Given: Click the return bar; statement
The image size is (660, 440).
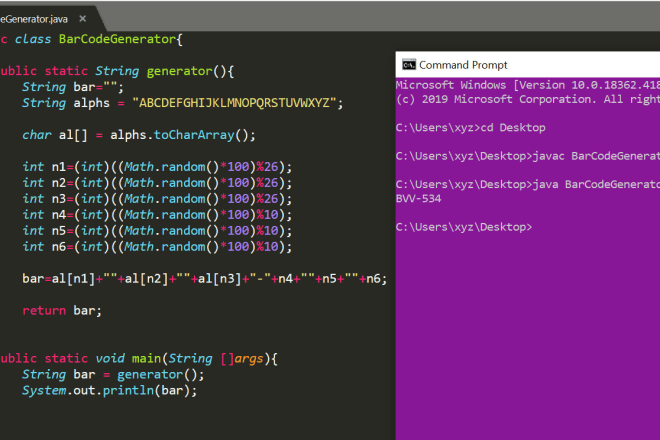Looking at the screenshot, I should coord(62,311).
